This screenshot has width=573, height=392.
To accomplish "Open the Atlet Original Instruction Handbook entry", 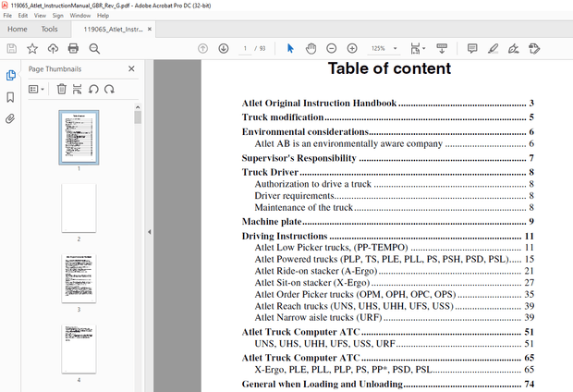I will 388,104.
